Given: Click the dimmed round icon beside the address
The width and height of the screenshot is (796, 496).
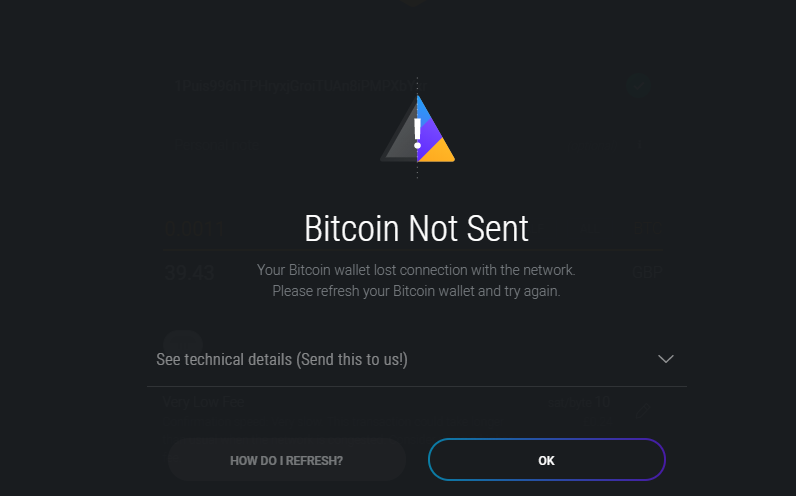Looking at the screenshot, I should 638,86.
